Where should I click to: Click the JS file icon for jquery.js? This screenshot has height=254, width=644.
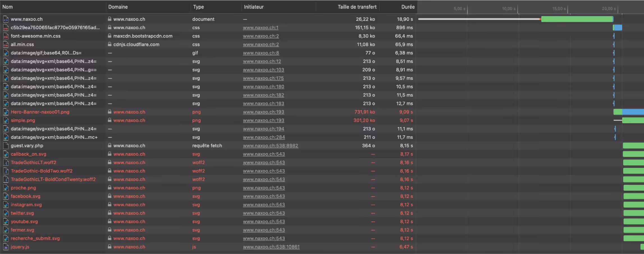tap(6, 247)
